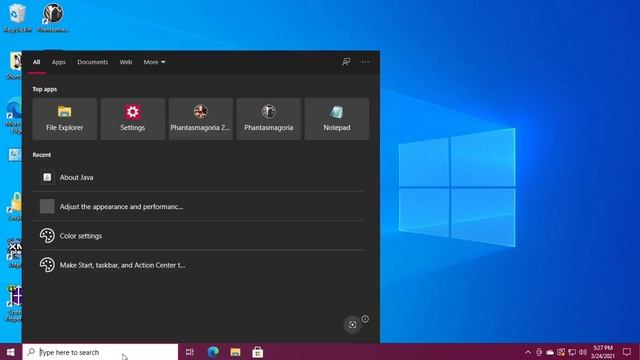Open the Windows Start menu
The image size is (640, 360).
[x=11, y=352]
